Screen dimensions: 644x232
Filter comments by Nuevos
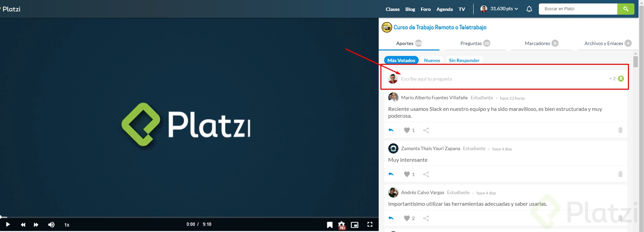432,60
